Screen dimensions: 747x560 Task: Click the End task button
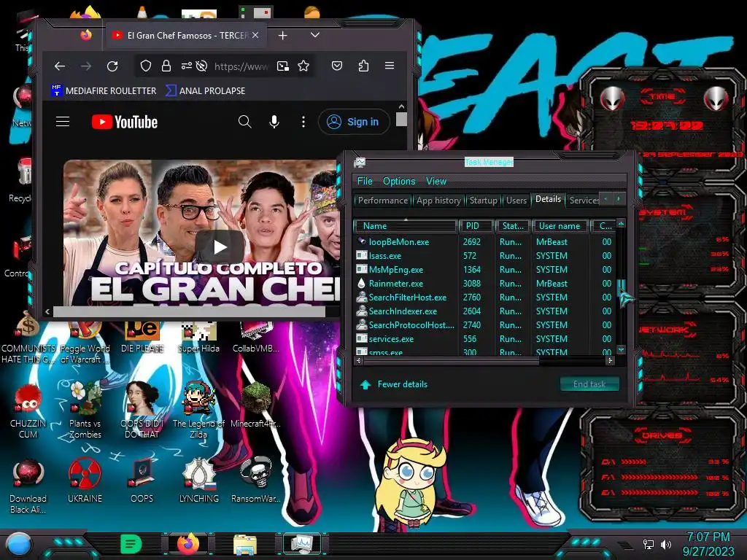(589, 384)
